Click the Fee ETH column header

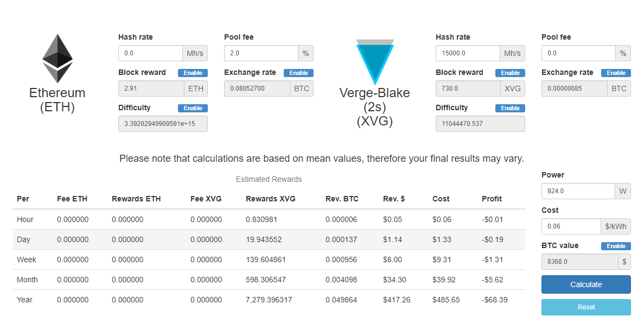[x=72, y=199]
